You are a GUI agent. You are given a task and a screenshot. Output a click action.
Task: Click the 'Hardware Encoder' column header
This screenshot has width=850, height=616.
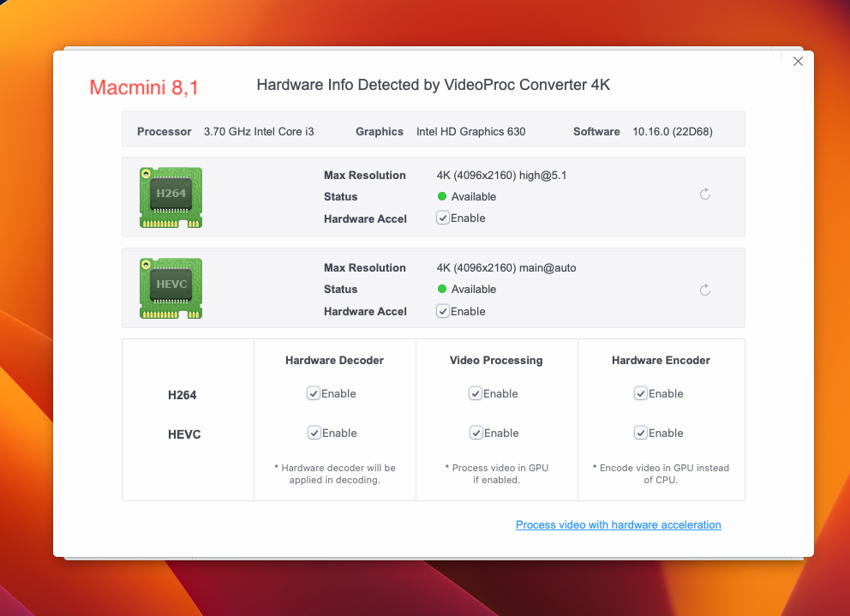(x=661, y=361)
